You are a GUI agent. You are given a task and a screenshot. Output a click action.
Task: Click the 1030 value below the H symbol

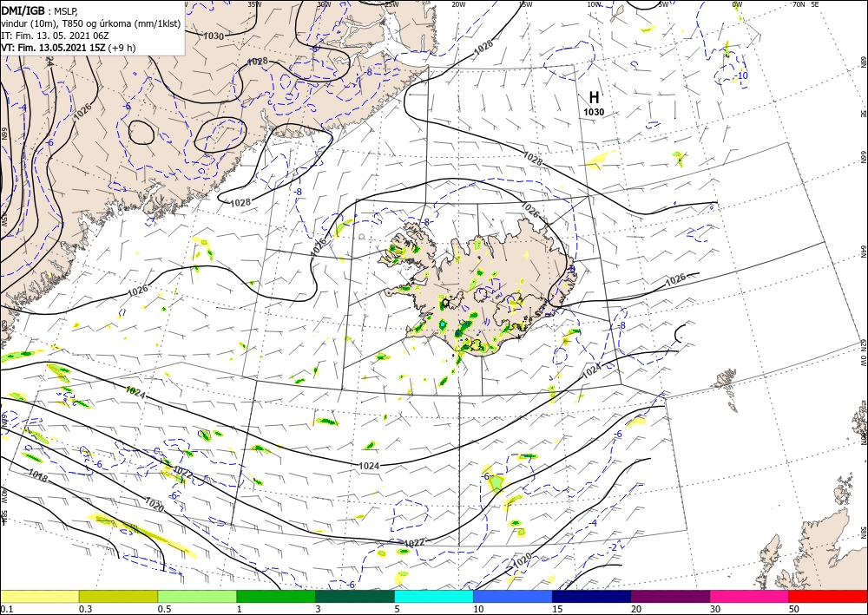(594, 112)
